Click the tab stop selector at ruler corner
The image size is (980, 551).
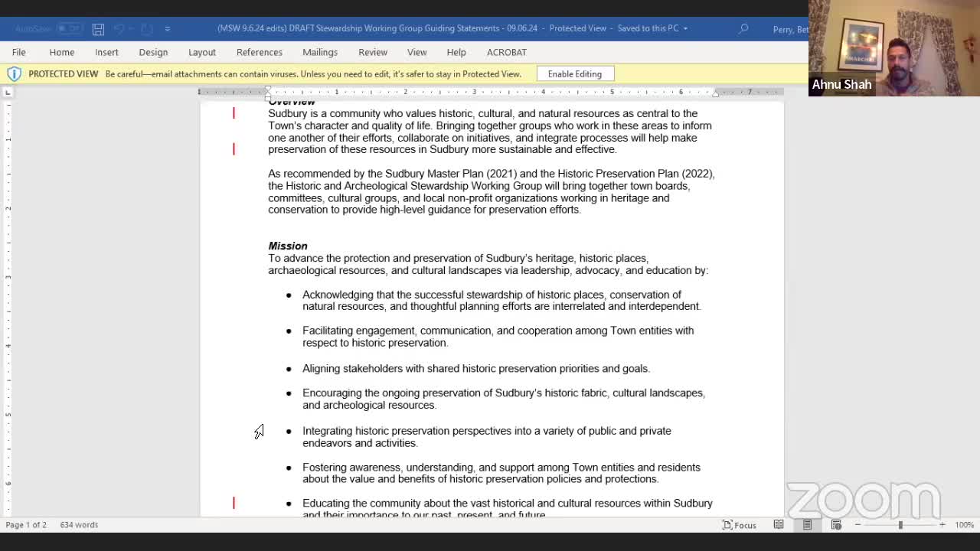pos(8,92)
